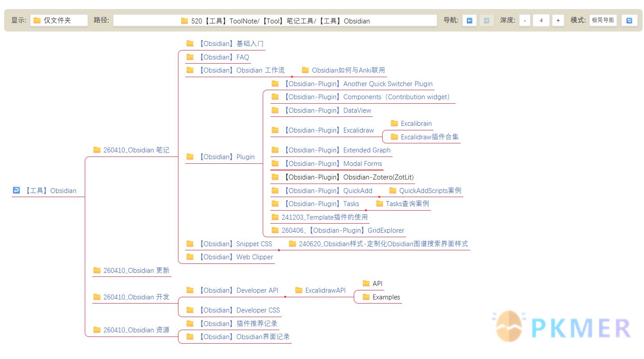The width and height of the screenshot is (644, 359).
Task: Open the API folder under ExcalidrawAPI
Action: click(377, 284)
